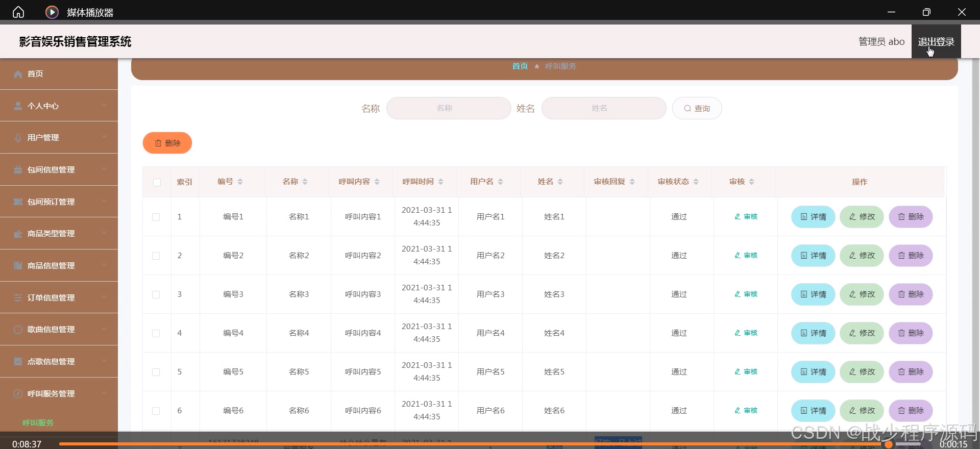Click the microphone icon beside 用户管理
The image size is (980, 449).
click(x=18, y=138)
